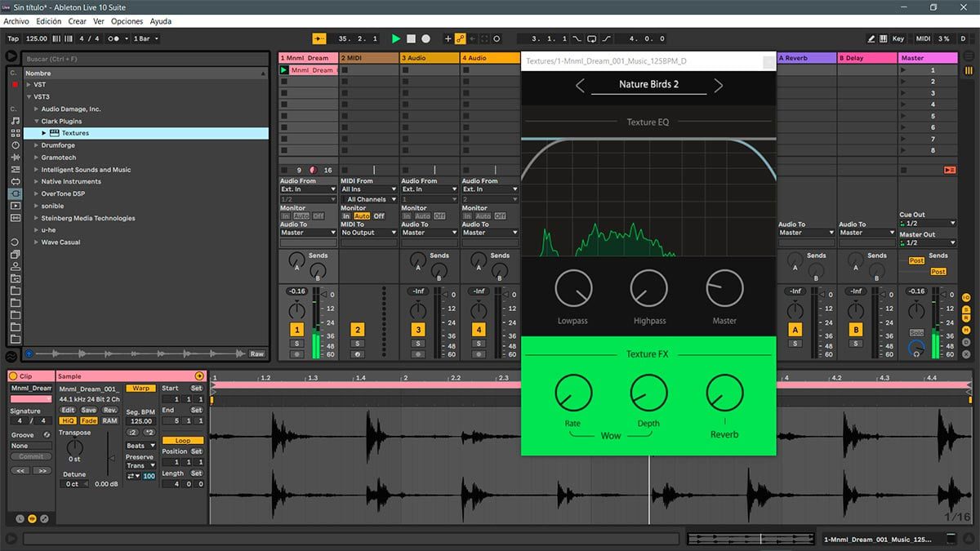Solo track 3 with its S button

[x=418, y=344]
